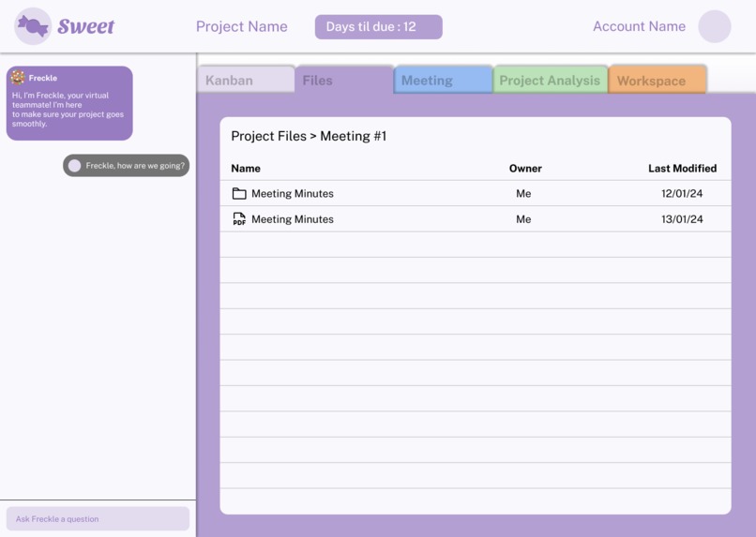756x537 pixels.
Task: Open the Account Name link
Action: (x=639, y=26)
